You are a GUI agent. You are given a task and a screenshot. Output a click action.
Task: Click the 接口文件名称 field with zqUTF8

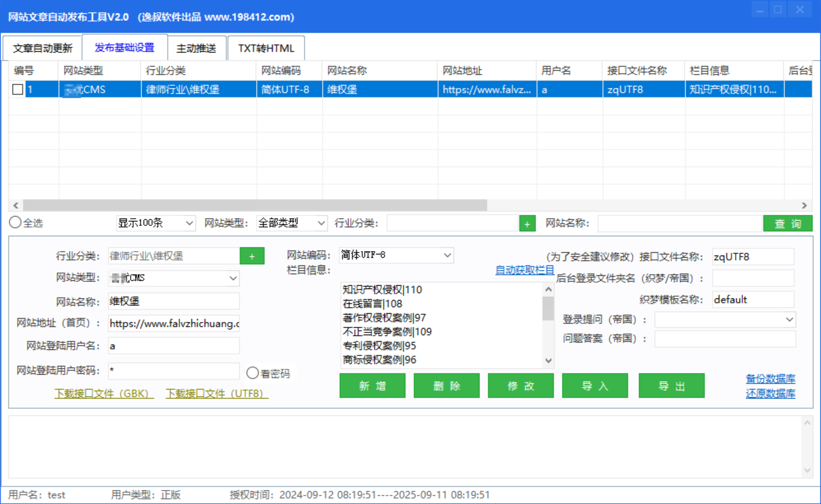click(753, 257)
